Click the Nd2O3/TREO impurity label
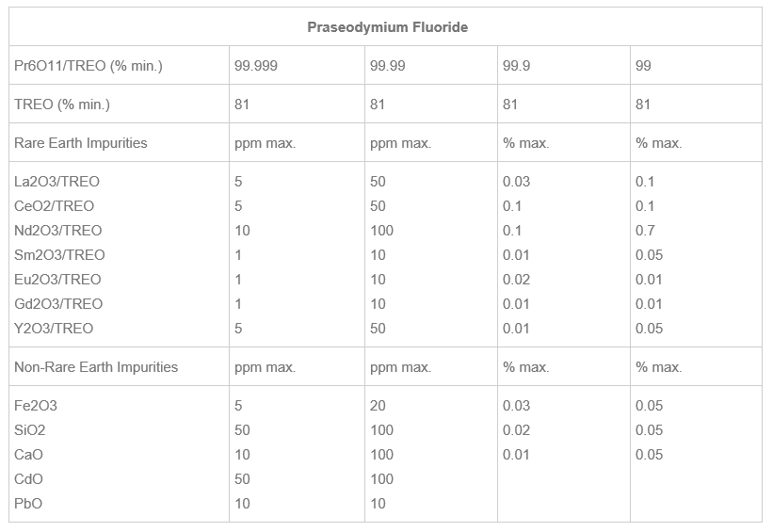Viewport: 773px width, 532px height. pos(58,231)
